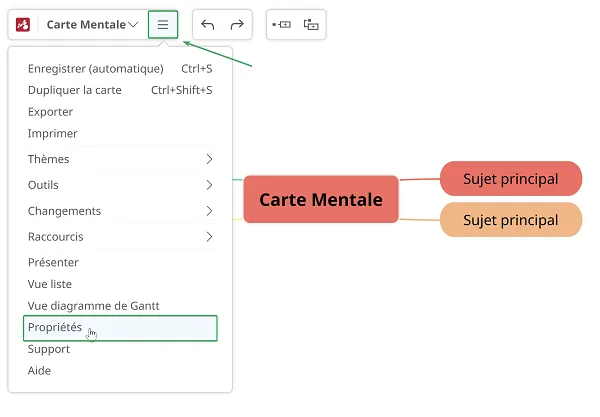Expand the Thèmes submenu
Screen dimensions: 600x417
[120, 159]
